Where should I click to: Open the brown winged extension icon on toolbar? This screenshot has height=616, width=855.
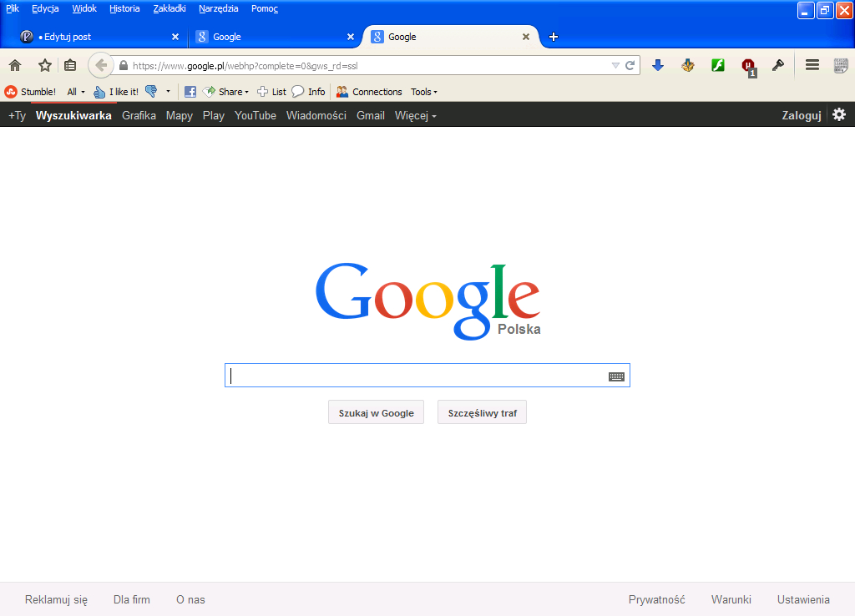click(688, 66)
